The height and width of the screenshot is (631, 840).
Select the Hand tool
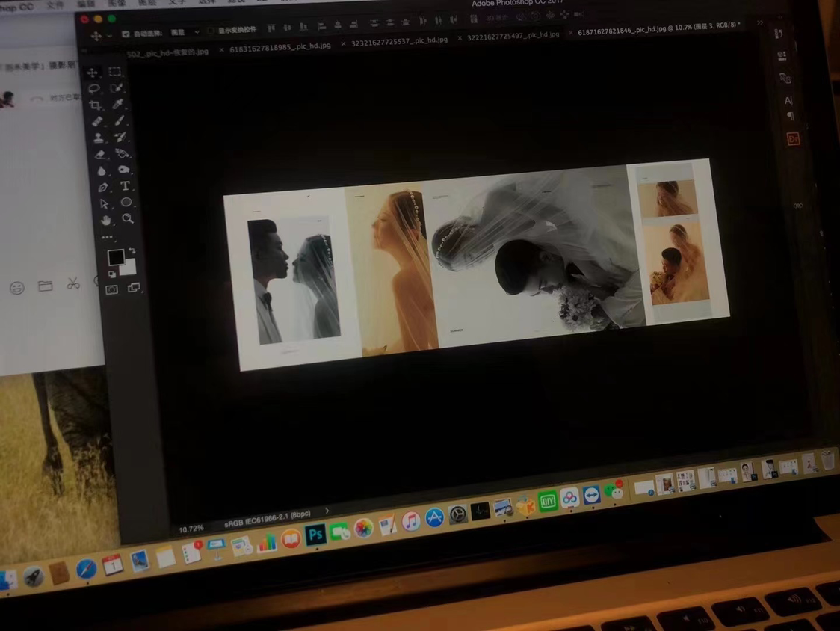pos(106,221)
